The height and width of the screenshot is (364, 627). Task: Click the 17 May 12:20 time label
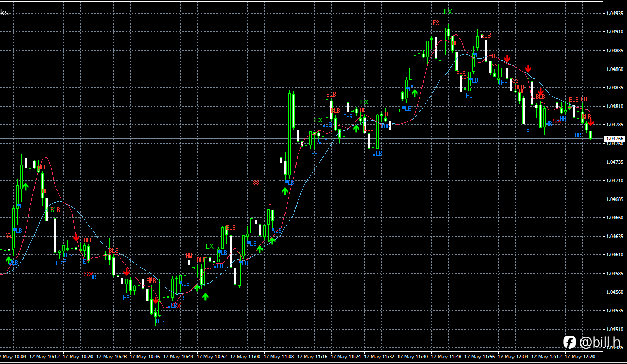[580, 357]
